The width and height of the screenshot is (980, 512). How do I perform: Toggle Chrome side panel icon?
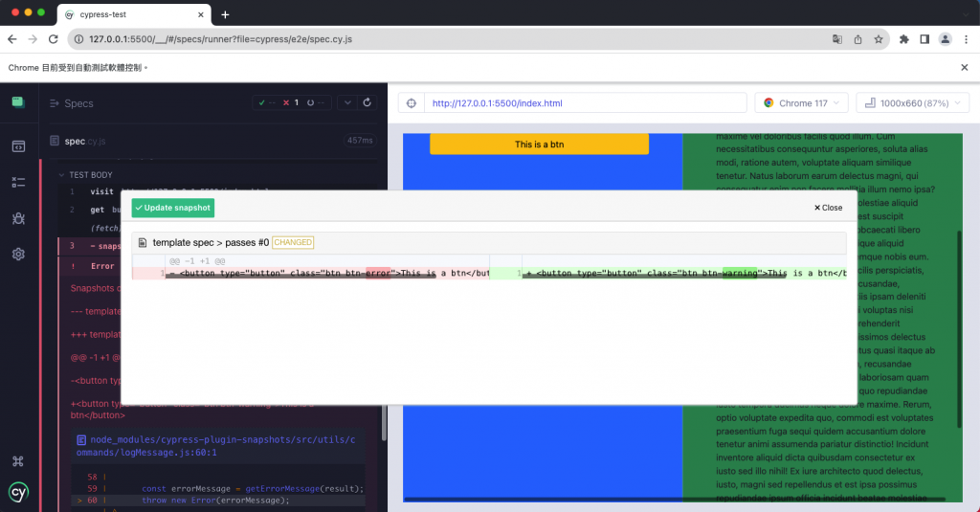tap(924, 39)
